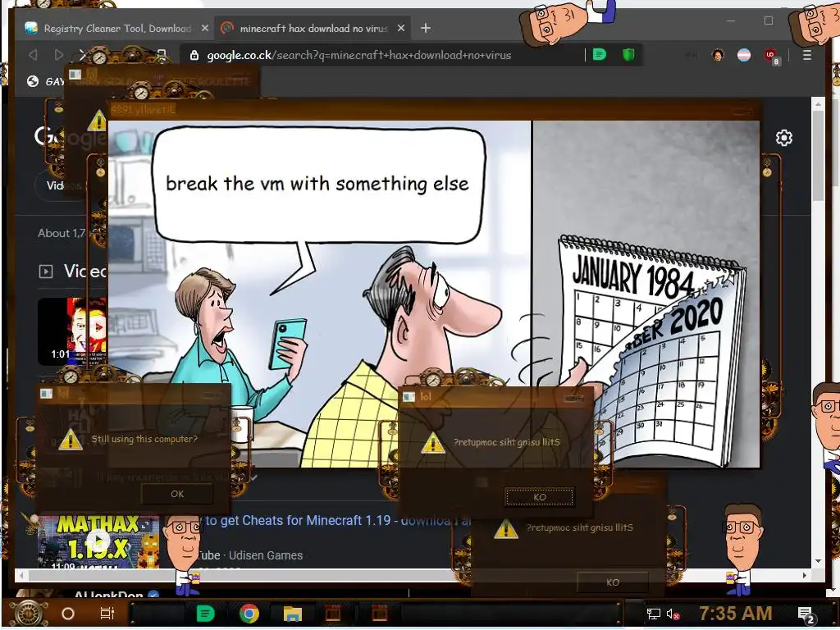Open Cortana search circle on the taskbar

tap(68, 614)
